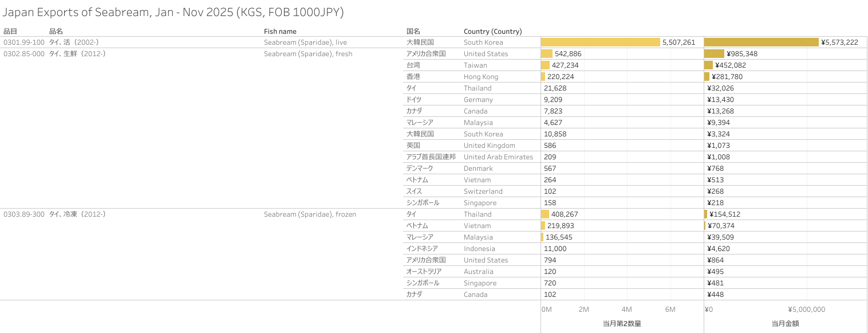Click the United States fresh quantity bar
The width and height of the screenshot is (868, 333).
coord(547,54)
